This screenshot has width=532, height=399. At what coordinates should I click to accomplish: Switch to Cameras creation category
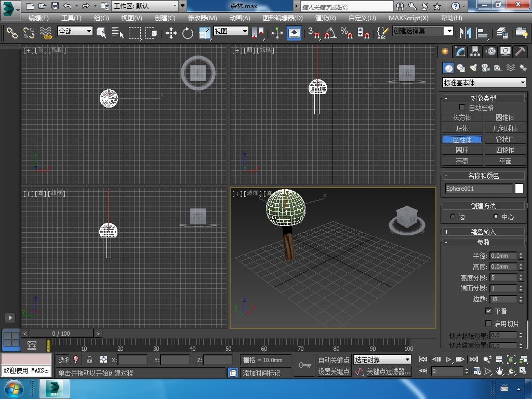(x=485, y=68)
